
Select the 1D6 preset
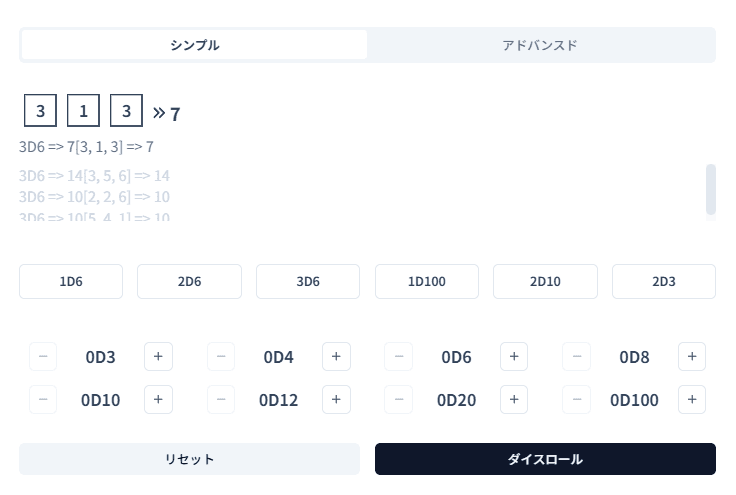point(71,281)
